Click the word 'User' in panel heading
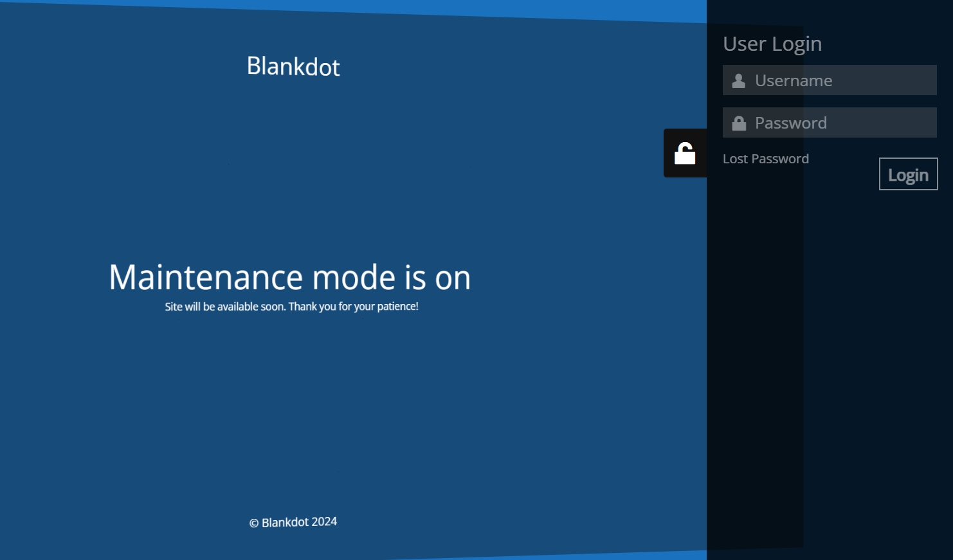This screenshot has height=560, width=953. coord(744,44)
